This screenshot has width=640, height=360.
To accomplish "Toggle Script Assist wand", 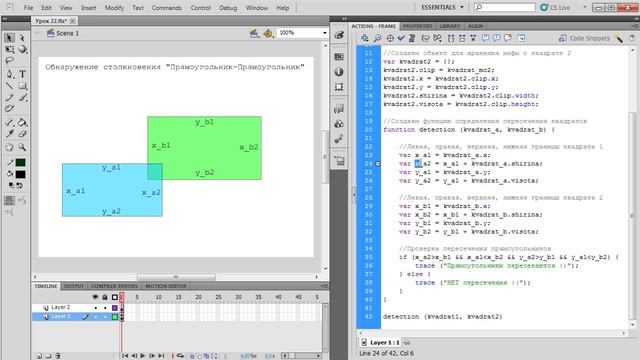I will (620, 38).
